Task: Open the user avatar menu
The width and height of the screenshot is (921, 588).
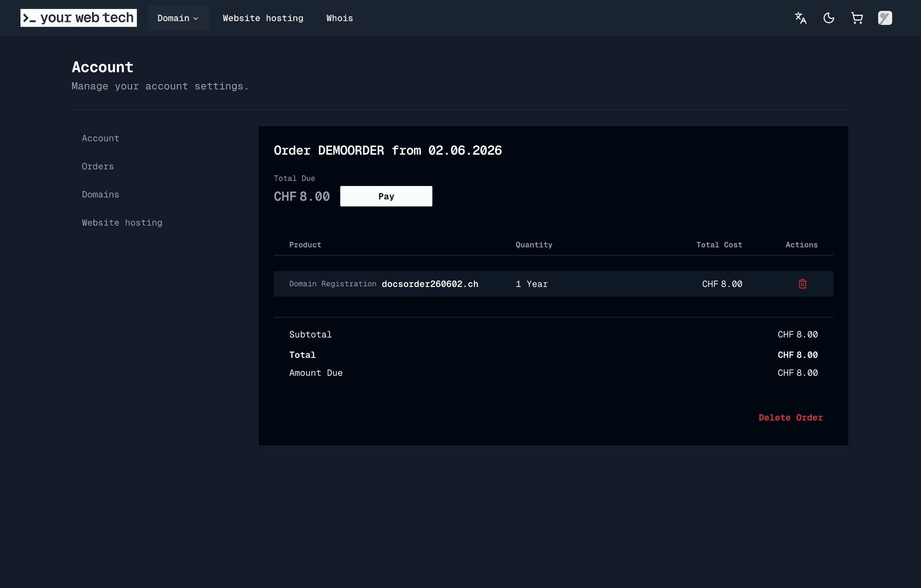Action: click(x=885, y=18)
